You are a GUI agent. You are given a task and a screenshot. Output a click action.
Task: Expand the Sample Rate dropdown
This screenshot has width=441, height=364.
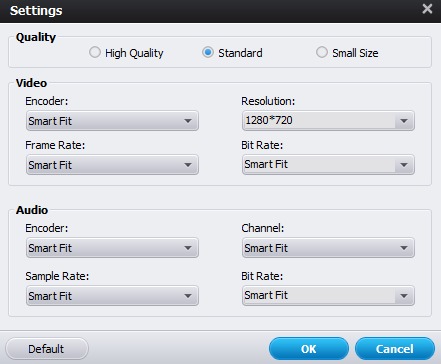point(112,296)
